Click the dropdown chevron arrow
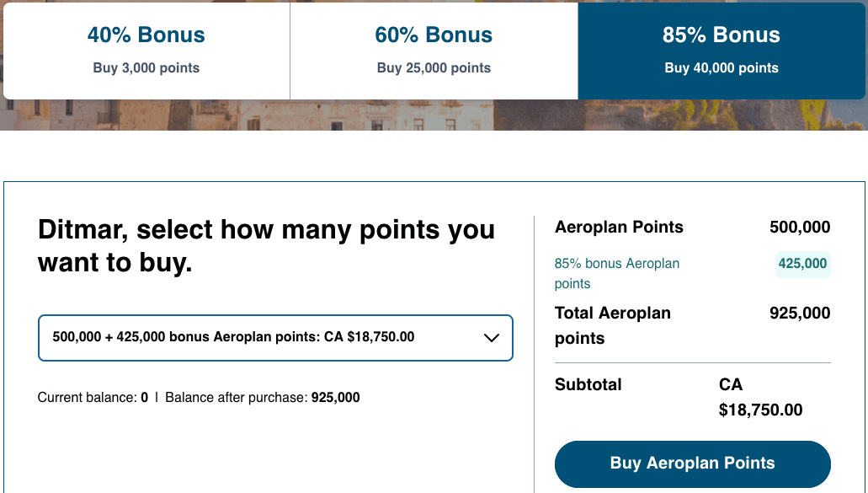Viewport: 868px width, 493px height. 492,338
